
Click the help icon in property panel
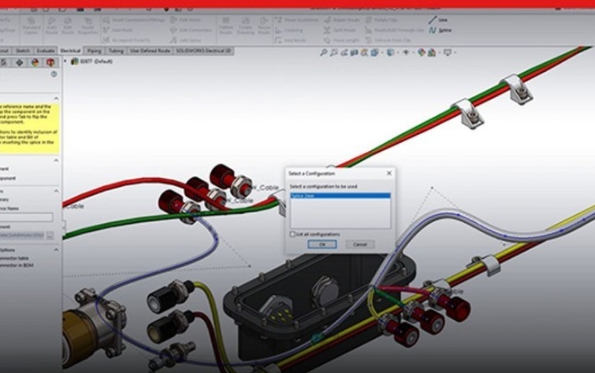(54, 74)
